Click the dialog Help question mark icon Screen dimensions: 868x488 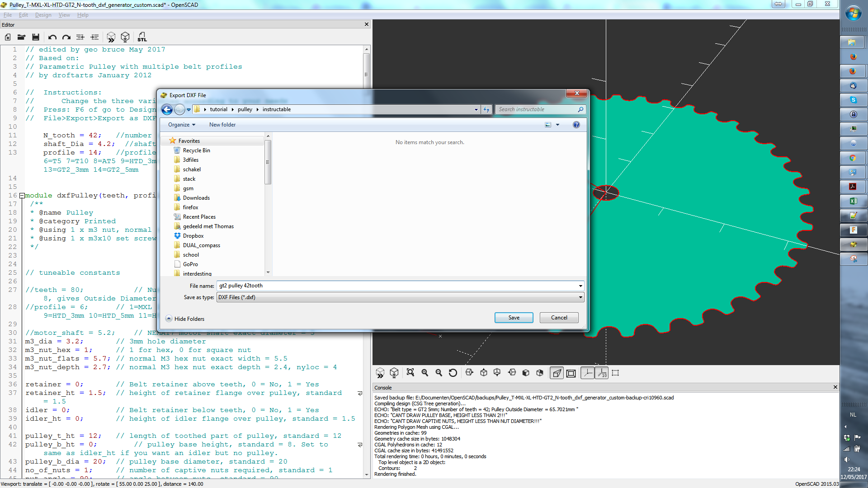point(576,125)
